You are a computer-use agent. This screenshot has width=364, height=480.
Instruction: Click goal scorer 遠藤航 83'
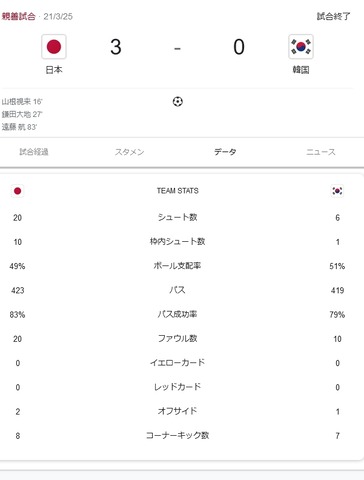pos(19,127)
